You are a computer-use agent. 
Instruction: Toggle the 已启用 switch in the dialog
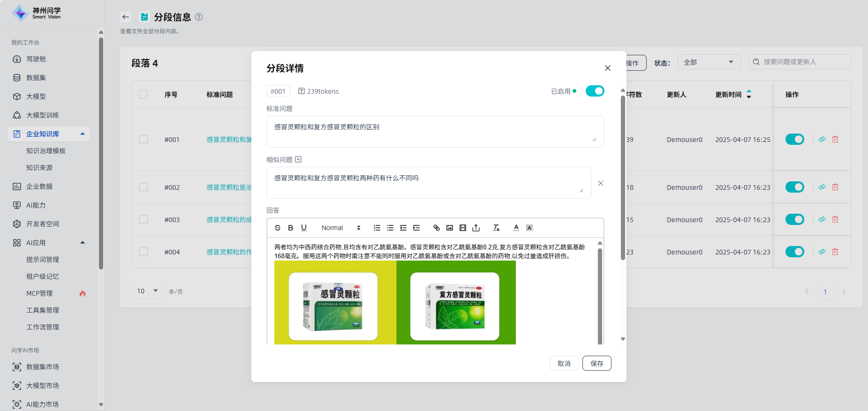[595, 91]
